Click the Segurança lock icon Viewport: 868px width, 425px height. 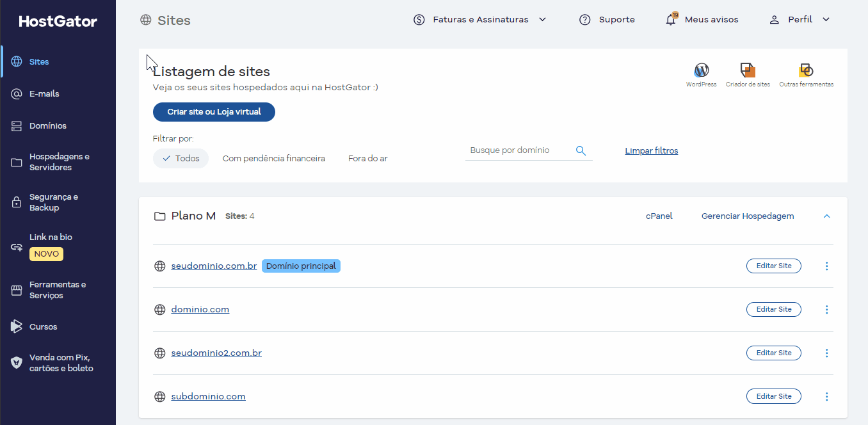[17, 203]
